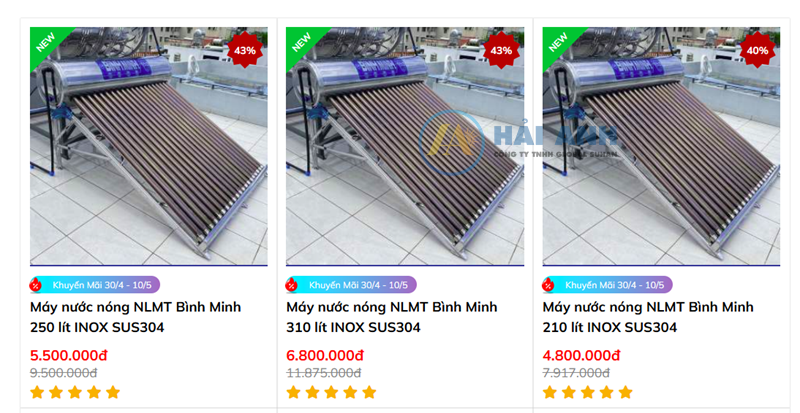The image size is (800, 413).
Task: Click the star rating under 310 lít product
Action: tap(331, 392)
